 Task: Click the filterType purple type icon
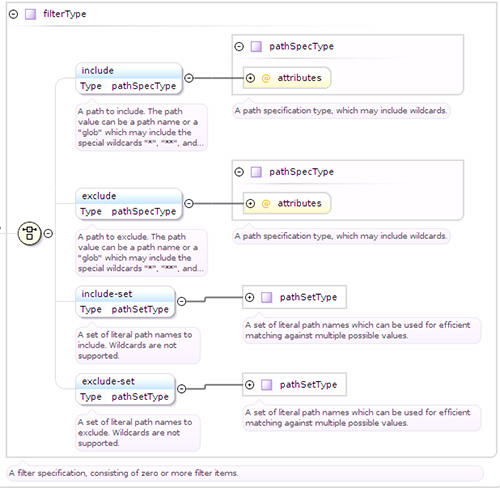click(30, 14)
